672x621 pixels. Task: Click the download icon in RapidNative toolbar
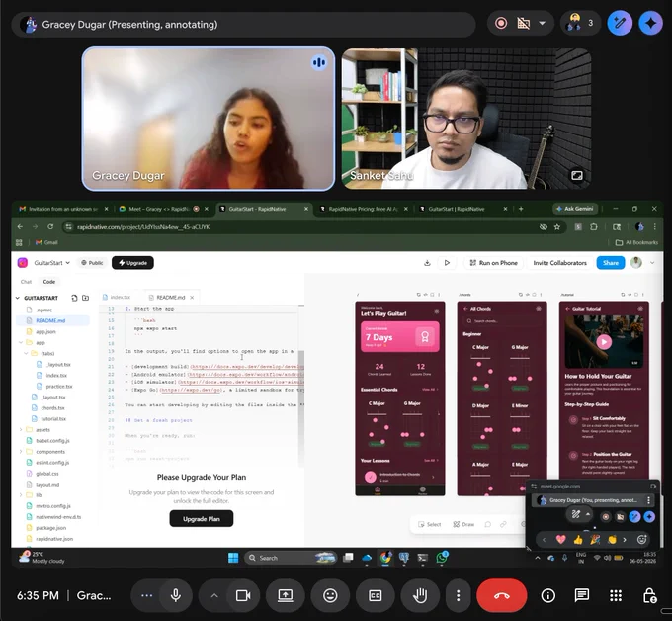(427, 263)
